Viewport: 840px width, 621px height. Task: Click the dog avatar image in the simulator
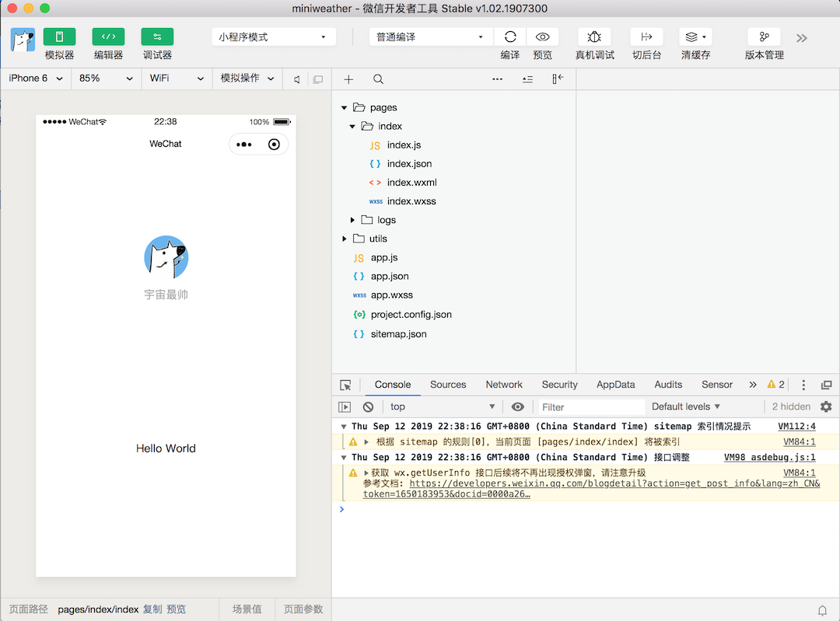pyautogui.click(x=166, y=257)
